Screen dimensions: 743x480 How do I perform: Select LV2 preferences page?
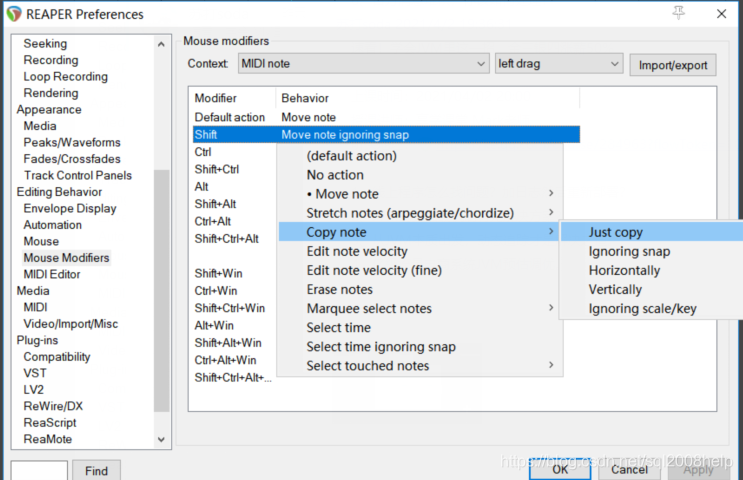[34, 389]
